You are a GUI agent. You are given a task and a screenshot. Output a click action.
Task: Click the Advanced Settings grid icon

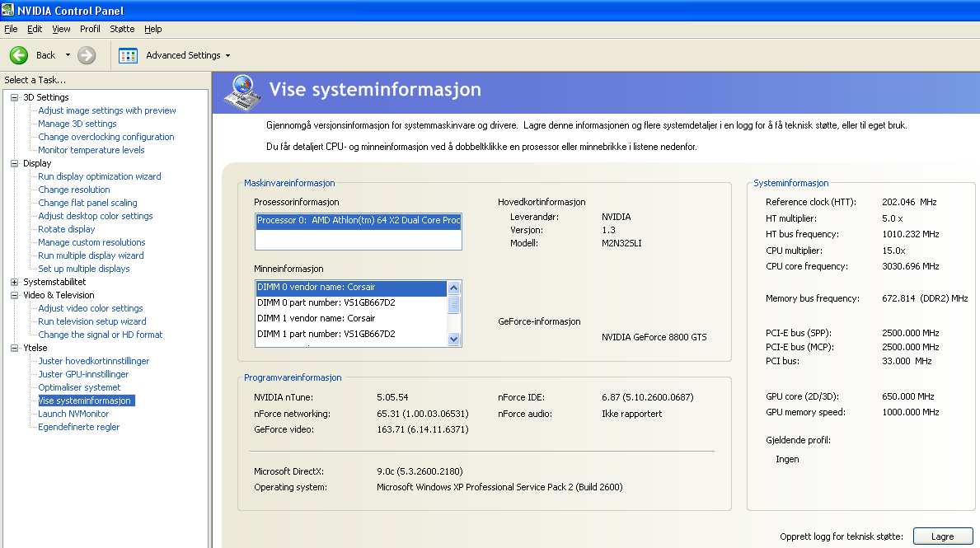128,55
